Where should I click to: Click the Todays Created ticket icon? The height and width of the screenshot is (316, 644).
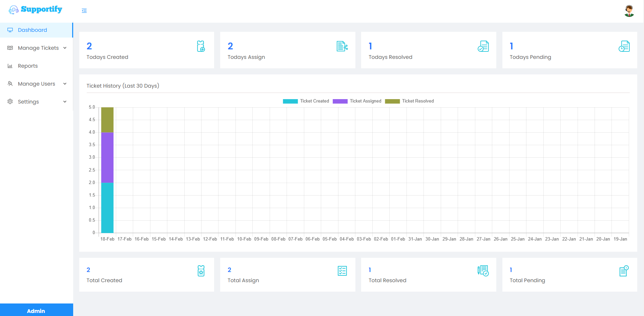point(201,46)
